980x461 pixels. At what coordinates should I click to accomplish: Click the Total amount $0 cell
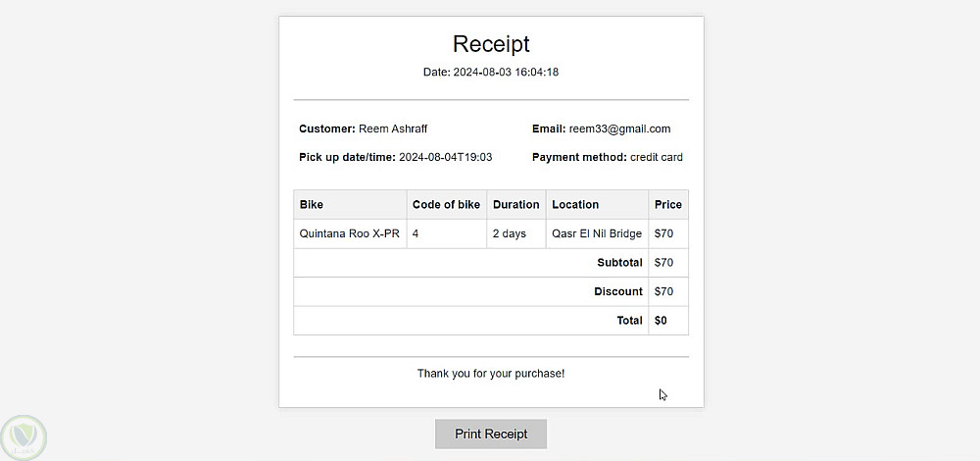click(661, 321)
